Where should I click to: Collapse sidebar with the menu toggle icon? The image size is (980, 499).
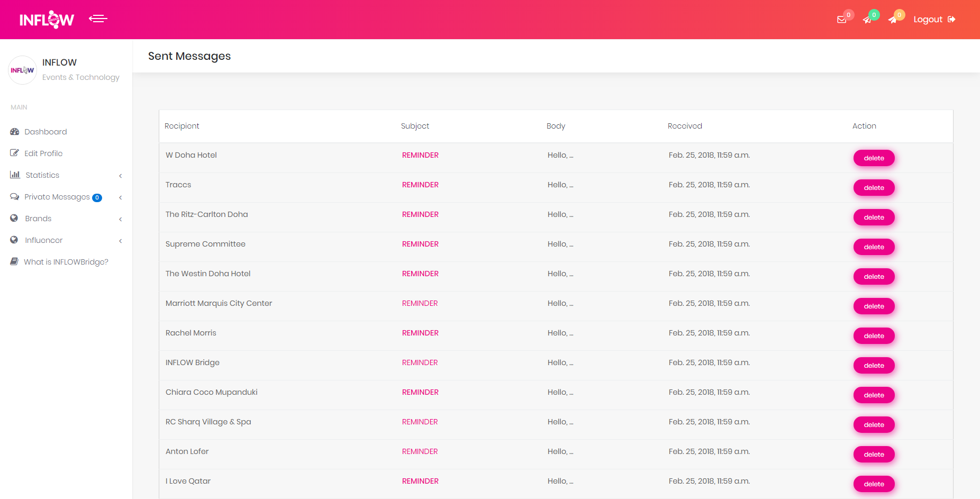(x=98, y=19)
